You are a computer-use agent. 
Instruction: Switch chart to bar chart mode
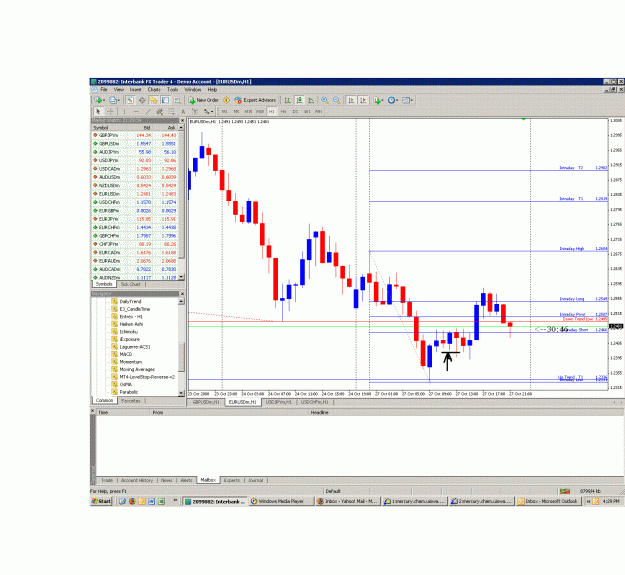tap(287, 100)
